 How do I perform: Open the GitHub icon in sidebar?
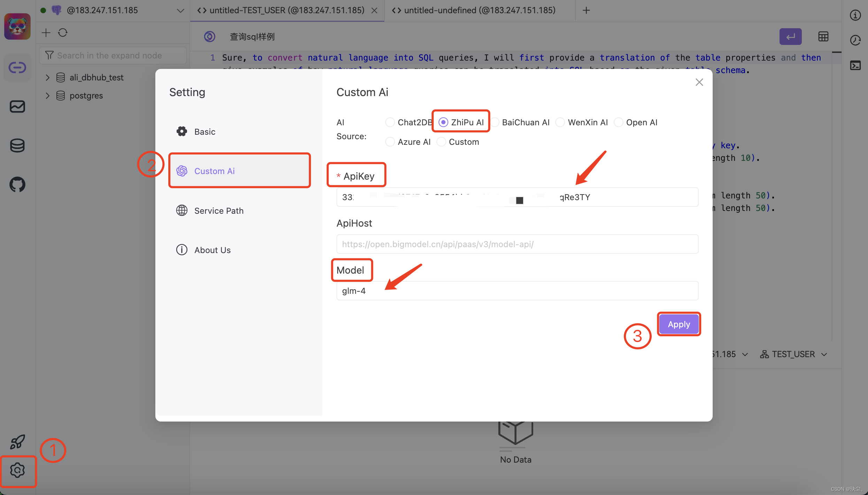tap(17, 184)
